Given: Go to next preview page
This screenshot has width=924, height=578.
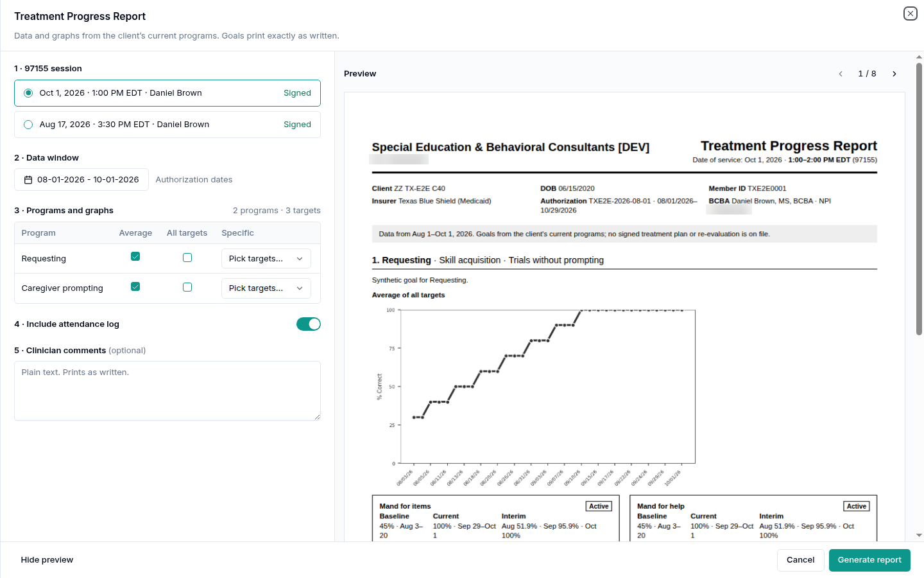Looking at the screenshot, I should 894,74.
